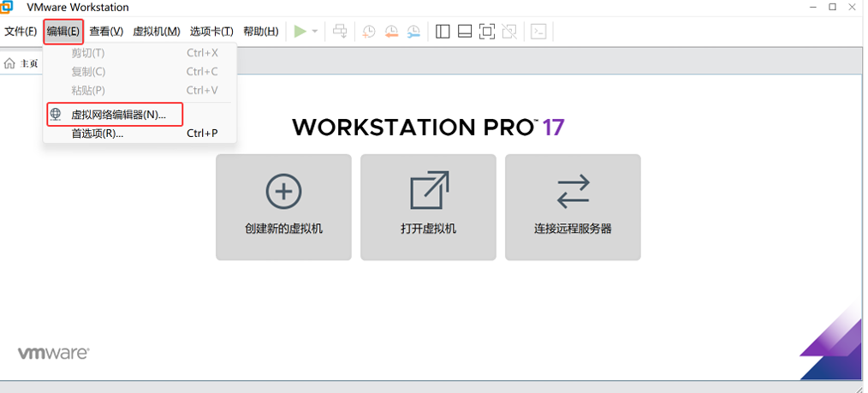Close the 编辑(E) menu
Screen dimensions: 868x393
point(63,32)
